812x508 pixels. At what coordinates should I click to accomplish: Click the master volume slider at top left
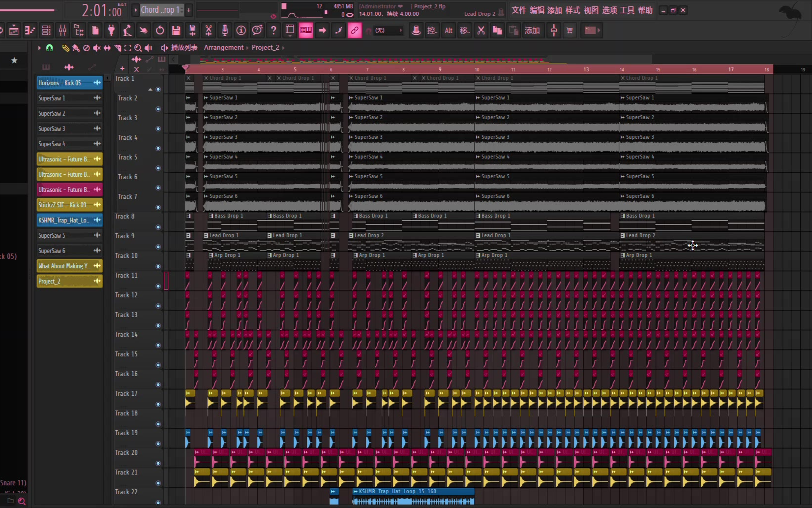point(30,10)
